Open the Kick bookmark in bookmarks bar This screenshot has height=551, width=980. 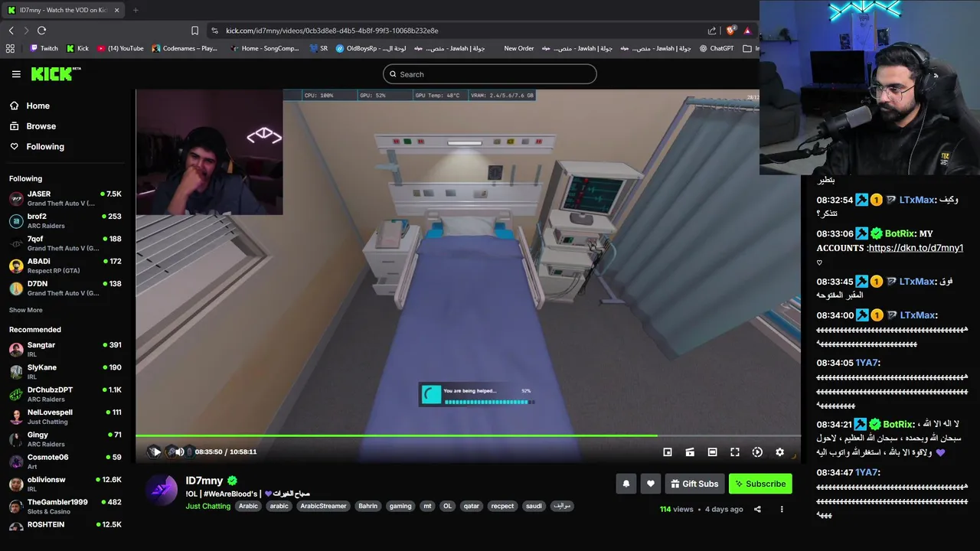77,48
